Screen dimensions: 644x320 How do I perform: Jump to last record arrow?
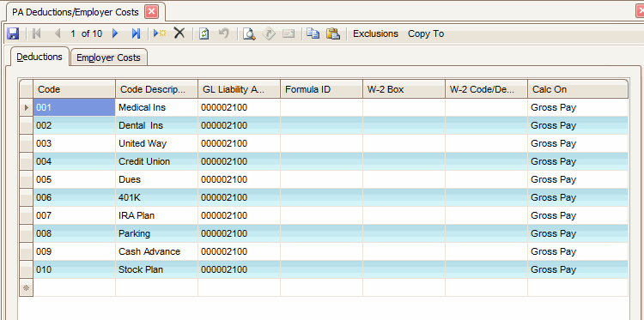pos(136,33)
